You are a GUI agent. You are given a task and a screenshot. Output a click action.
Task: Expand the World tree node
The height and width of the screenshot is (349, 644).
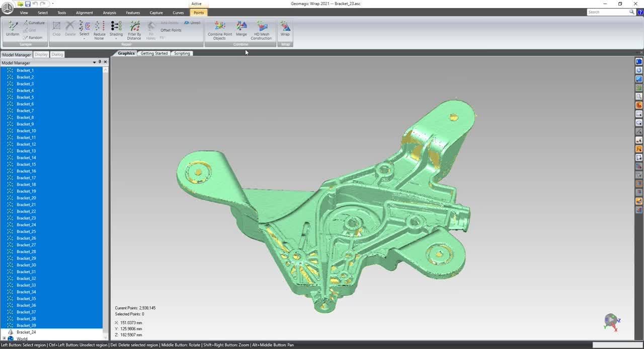click(4, 339)
